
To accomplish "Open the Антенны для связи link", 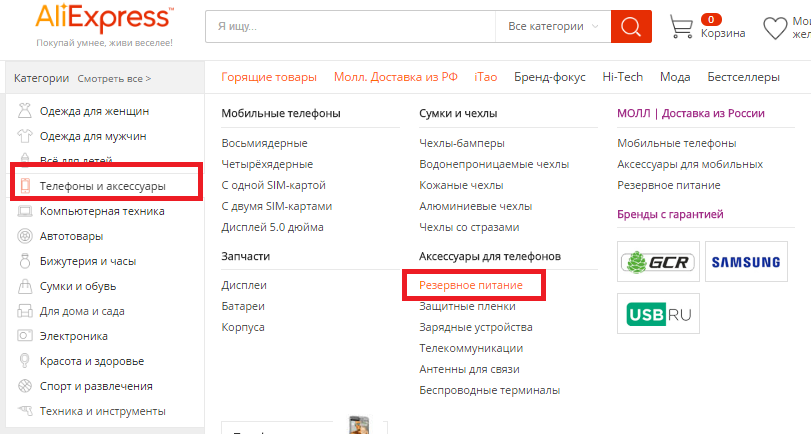I will pos(469,369).
